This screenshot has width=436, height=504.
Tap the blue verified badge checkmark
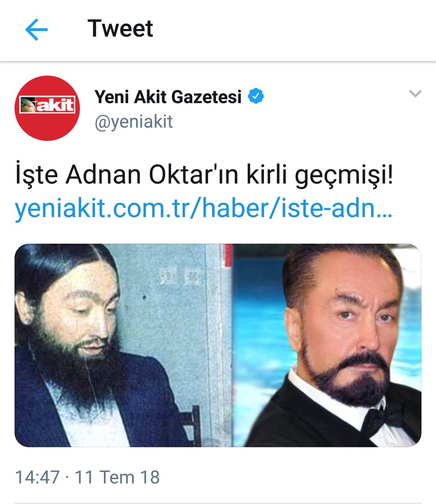click(x=256, y=97)
